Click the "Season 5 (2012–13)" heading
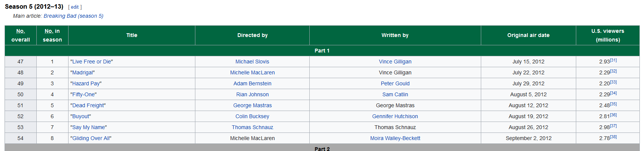Screen dimensions: 644x151 [34, 6]
